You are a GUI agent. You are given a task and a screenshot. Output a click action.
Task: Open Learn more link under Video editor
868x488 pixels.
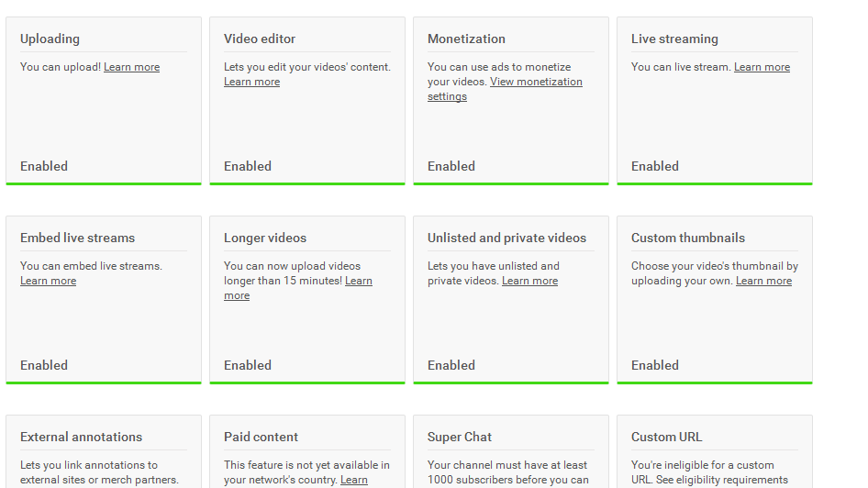[x=252, y=82]
